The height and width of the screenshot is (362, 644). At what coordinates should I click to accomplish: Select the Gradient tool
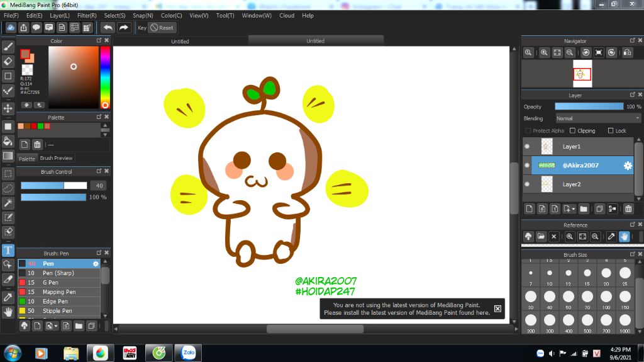[x=8, y=156]
